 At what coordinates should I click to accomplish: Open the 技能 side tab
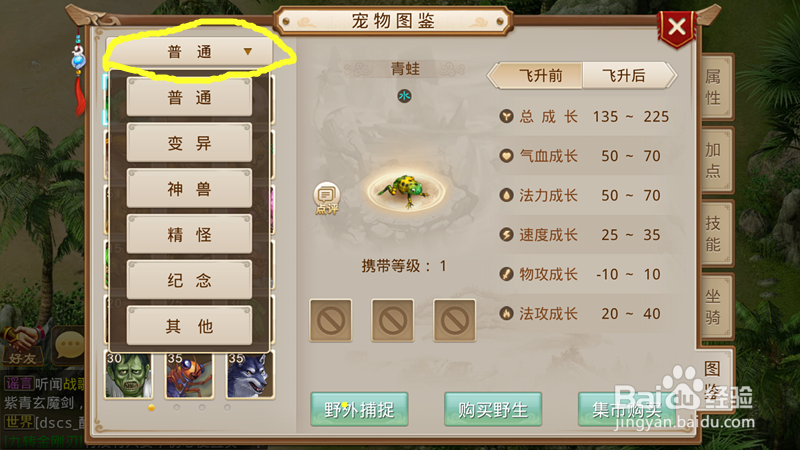[714, 233]
